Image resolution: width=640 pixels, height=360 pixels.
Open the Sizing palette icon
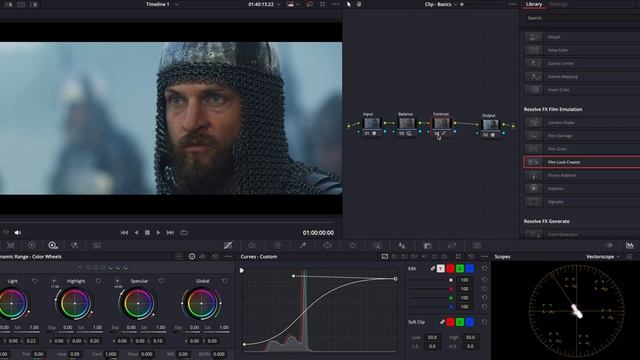pos(452,245)
